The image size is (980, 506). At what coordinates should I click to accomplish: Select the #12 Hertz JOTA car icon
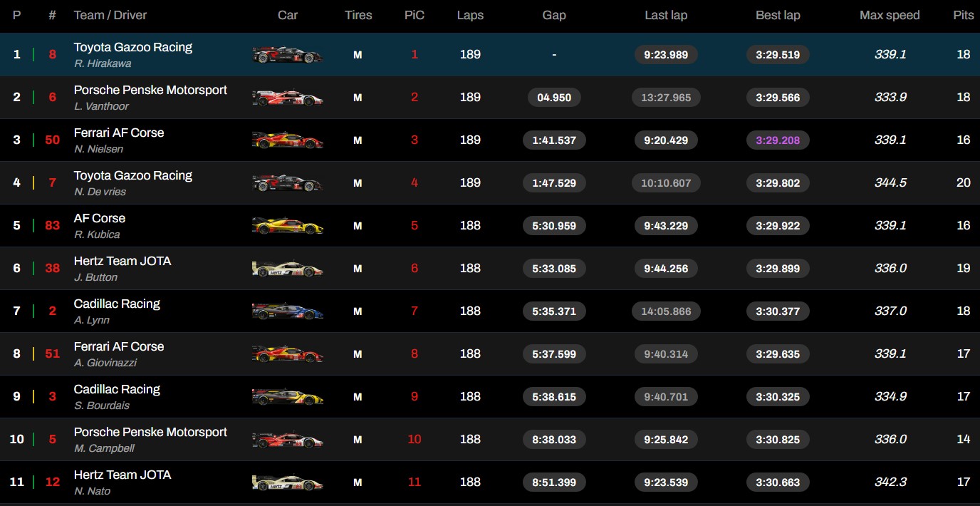pos(287,482)
